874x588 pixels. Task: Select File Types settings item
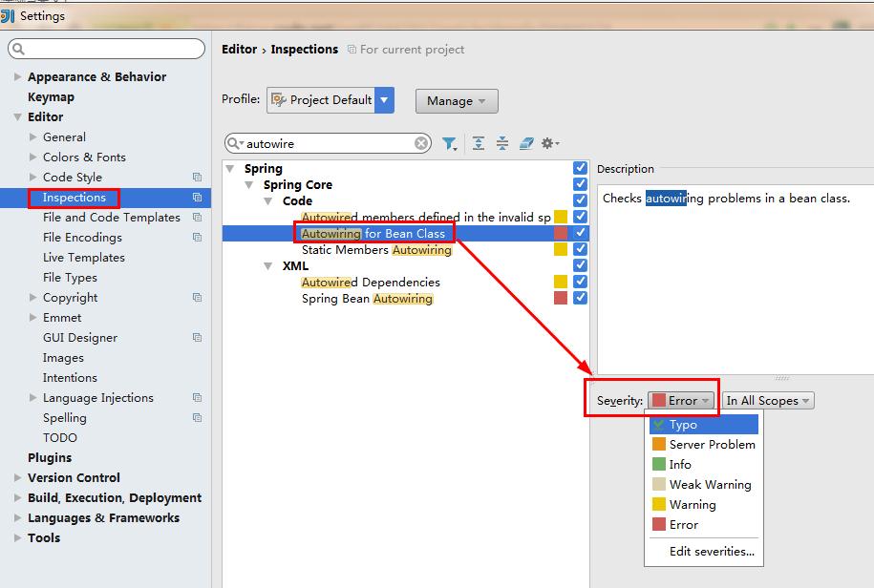click(70, 277)
